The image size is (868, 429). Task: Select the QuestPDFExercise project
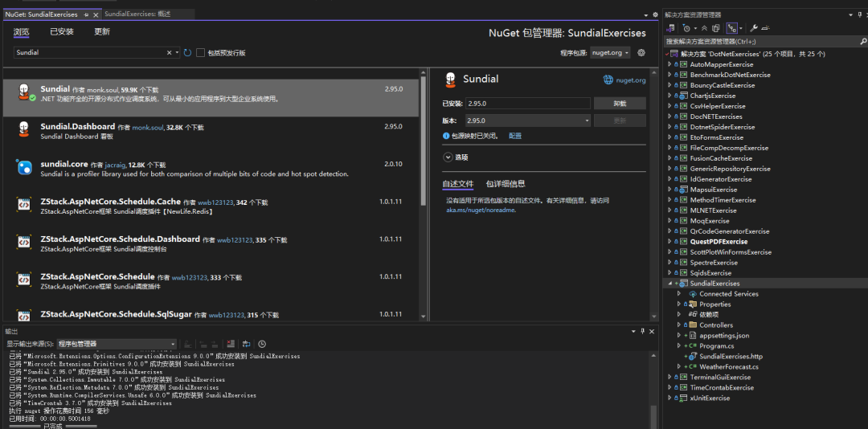719,241
